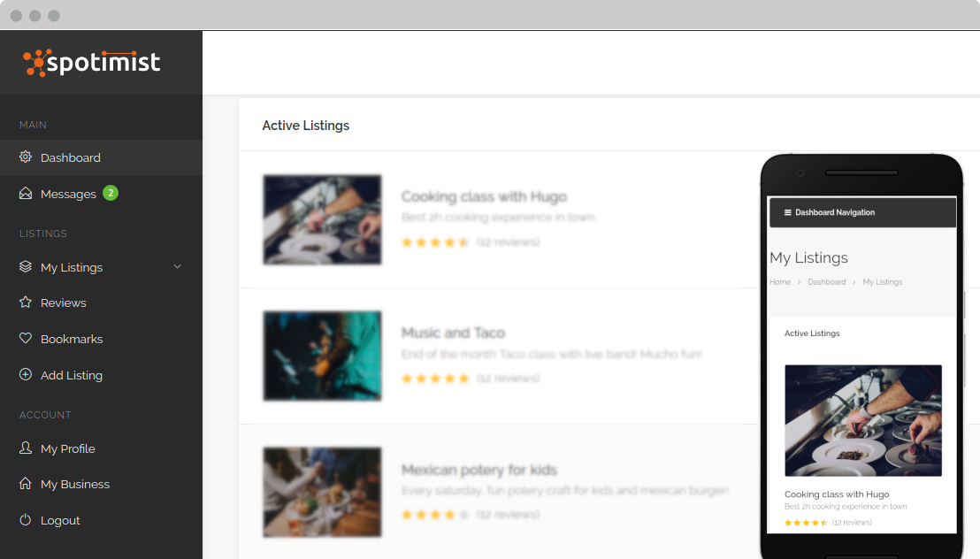
Task: Click the Logout power icon
Action: click(x=26, y=520)
